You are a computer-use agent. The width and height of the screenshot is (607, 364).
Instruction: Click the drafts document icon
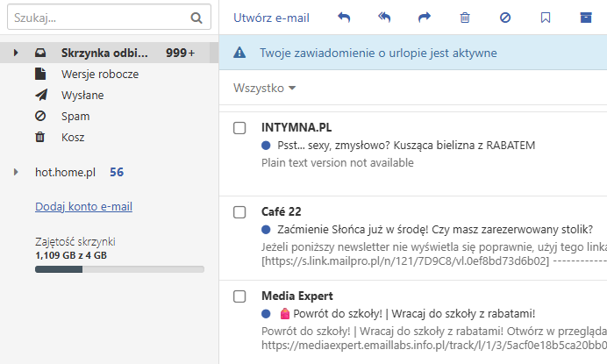(x=40, y=74)
